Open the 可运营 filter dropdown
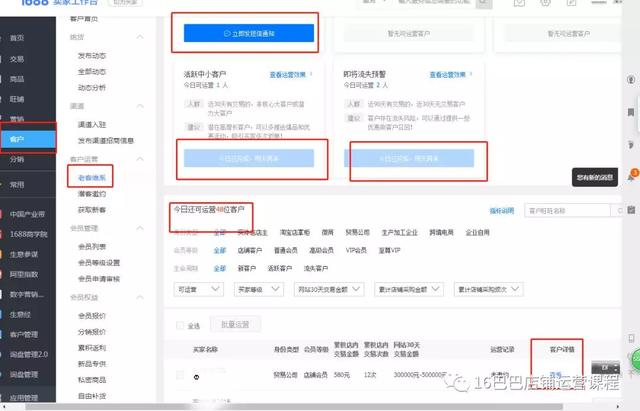640x411 pixels. click(x=201, y=289)
